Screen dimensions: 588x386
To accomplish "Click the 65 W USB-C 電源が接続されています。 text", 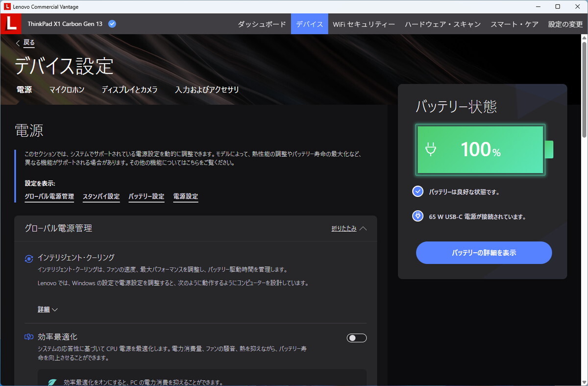I will coord(478,217).
